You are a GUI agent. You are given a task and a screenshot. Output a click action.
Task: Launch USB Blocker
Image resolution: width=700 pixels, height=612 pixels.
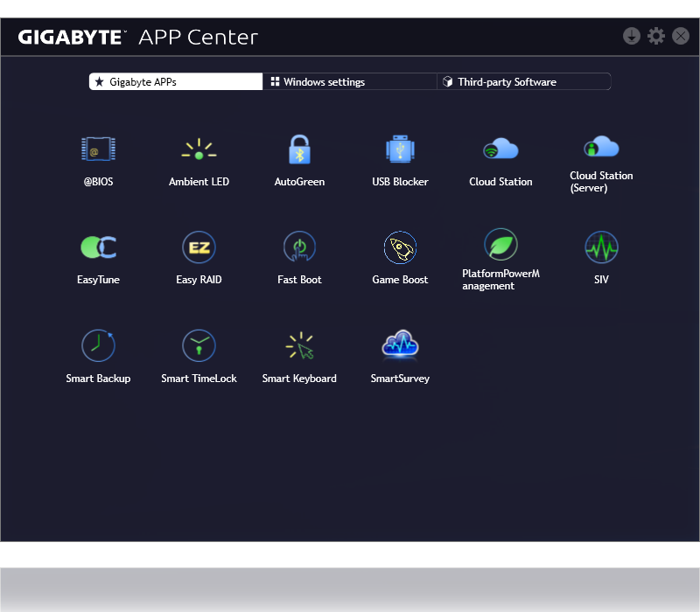400,150
